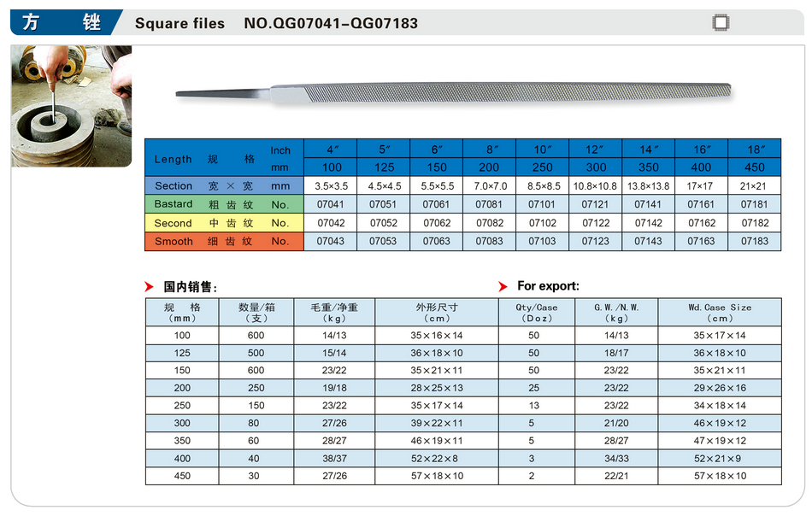The width and height of the screenshot is (812, 516).
Task: Select the 34×18×14 export case size
Action: pos(720,406)
